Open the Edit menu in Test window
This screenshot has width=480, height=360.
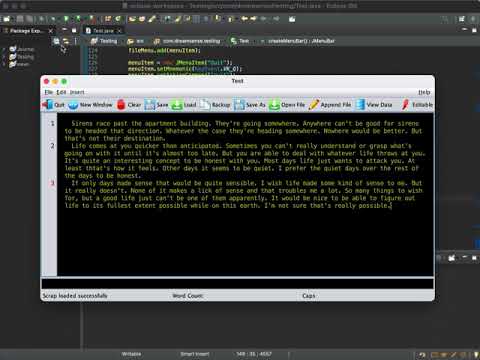coord(61,92)
